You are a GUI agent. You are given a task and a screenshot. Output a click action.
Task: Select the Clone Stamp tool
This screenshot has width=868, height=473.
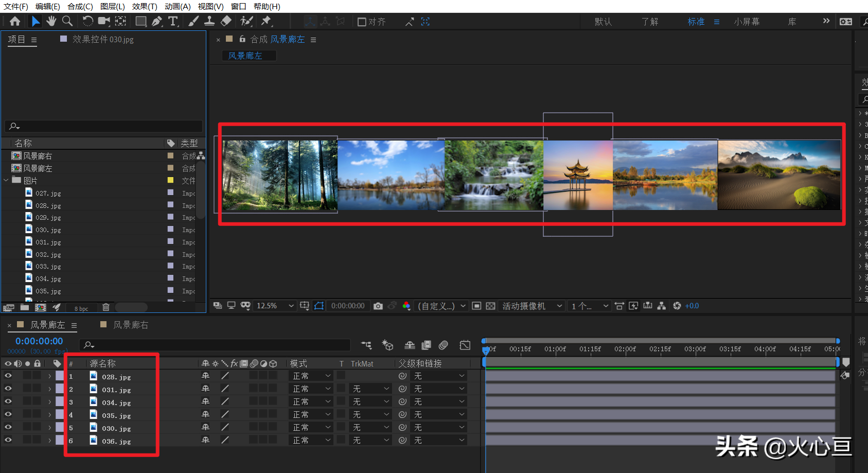(x=209, y=21)
